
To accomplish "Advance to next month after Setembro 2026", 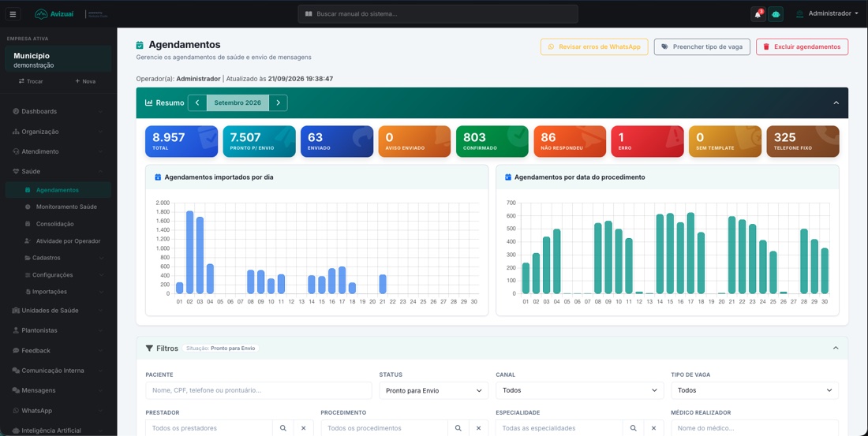I will pyautogui.click(x=279, y=103).
